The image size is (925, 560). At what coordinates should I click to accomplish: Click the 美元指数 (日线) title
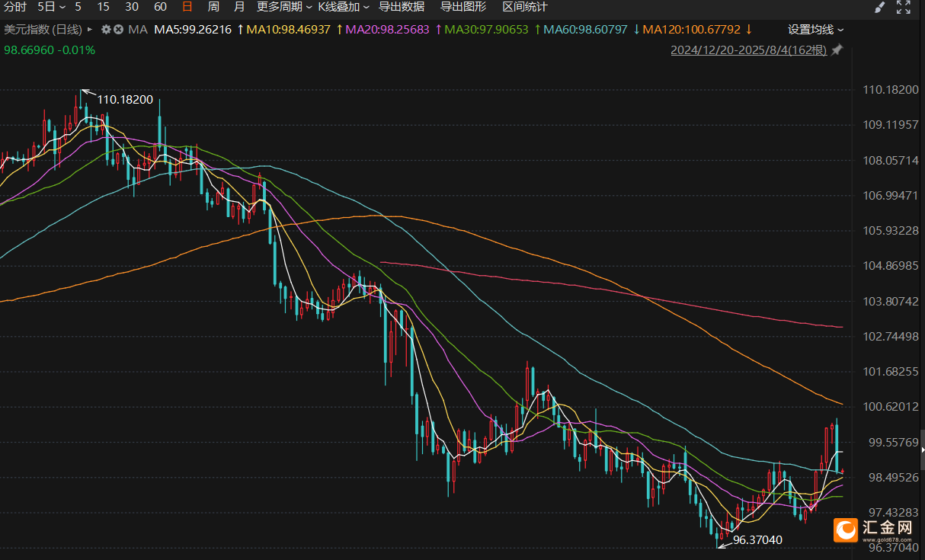click(x=43, y=30)
